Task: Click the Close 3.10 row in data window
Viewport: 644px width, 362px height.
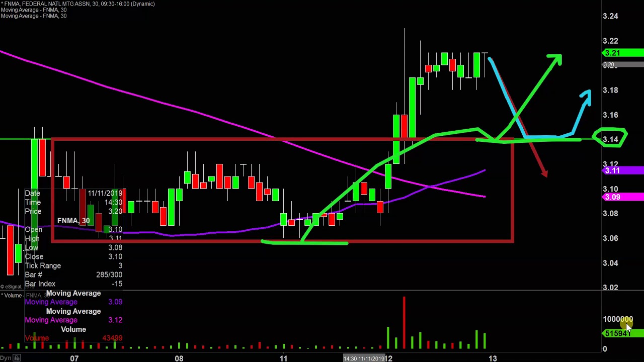Action: (x=73, y=257)
